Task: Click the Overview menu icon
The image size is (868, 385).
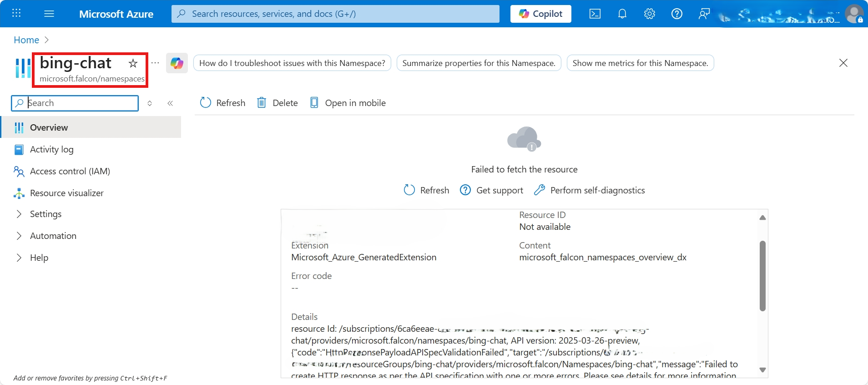Action: [x=19, y=128]
